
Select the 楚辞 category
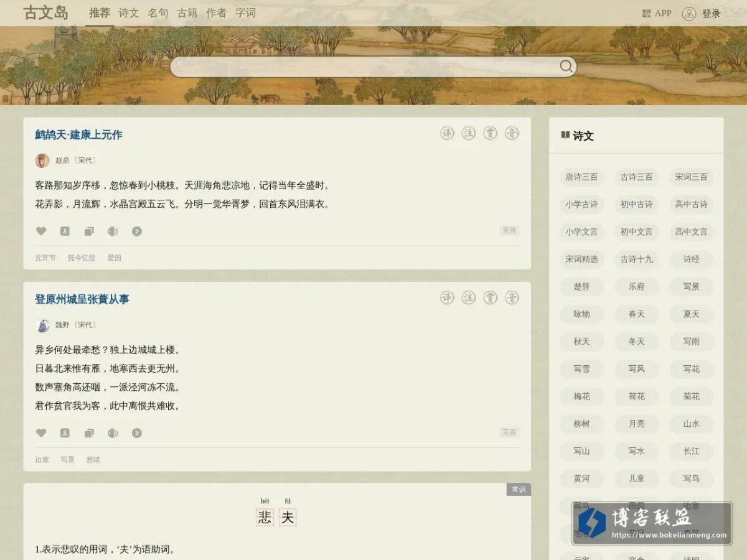click(581, 286)
